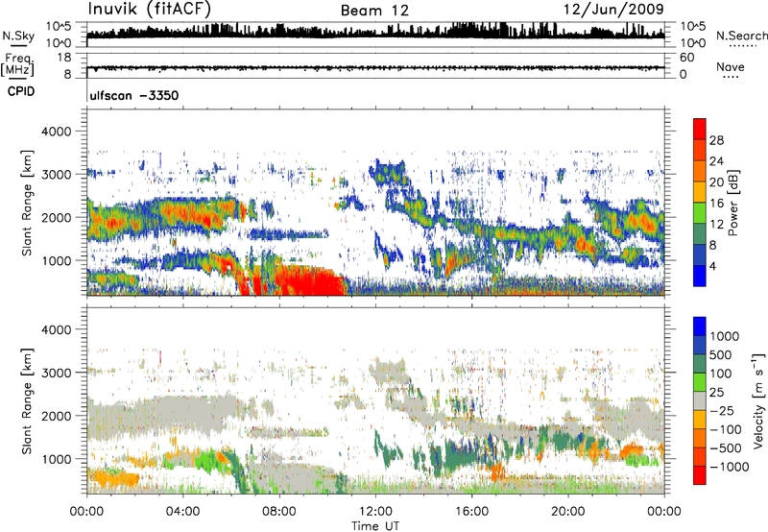
Task: Click the date "12/Jun/2009"
Action: 613,10
